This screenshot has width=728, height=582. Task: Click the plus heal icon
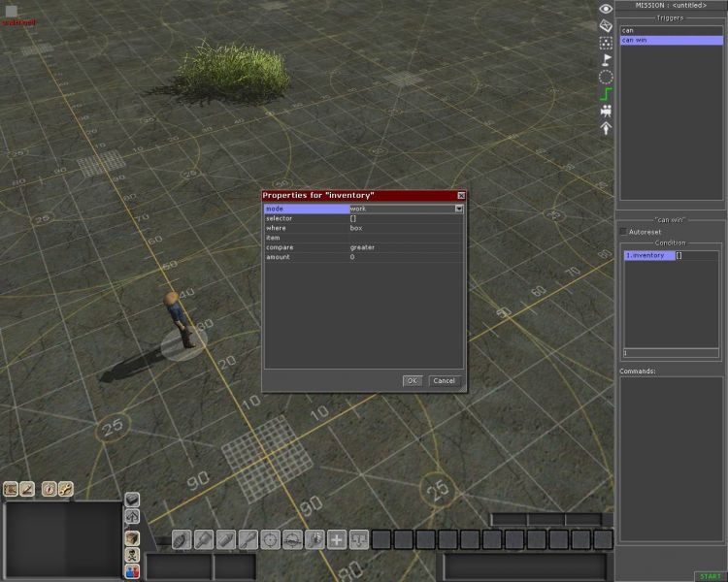pyautogui.click(x=337, y=539)
